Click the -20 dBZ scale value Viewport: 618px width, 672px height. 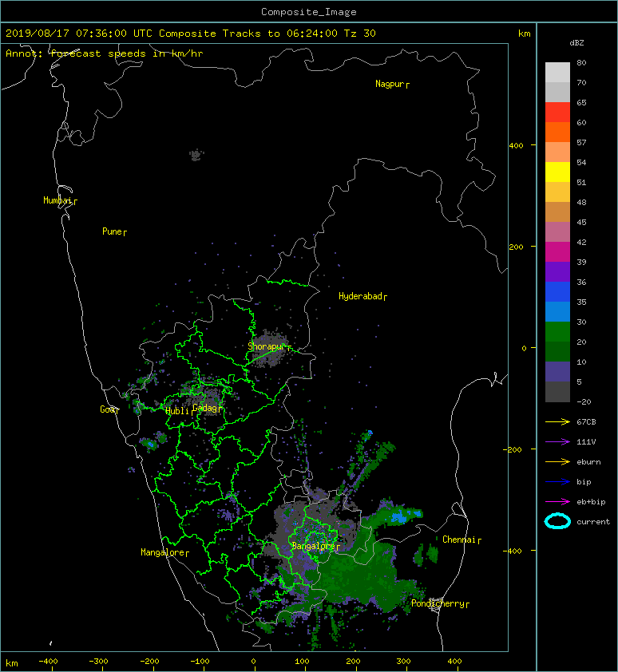[584, 402]
